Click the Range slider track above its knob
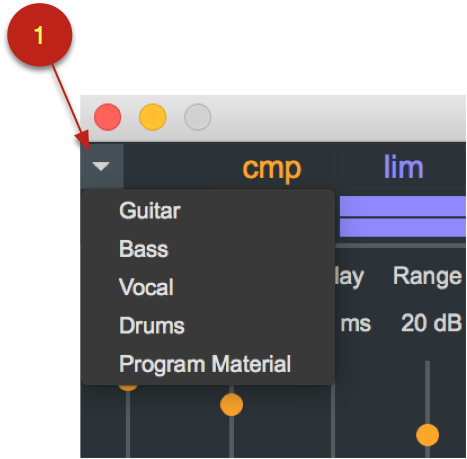 click(x=427, y=392)
